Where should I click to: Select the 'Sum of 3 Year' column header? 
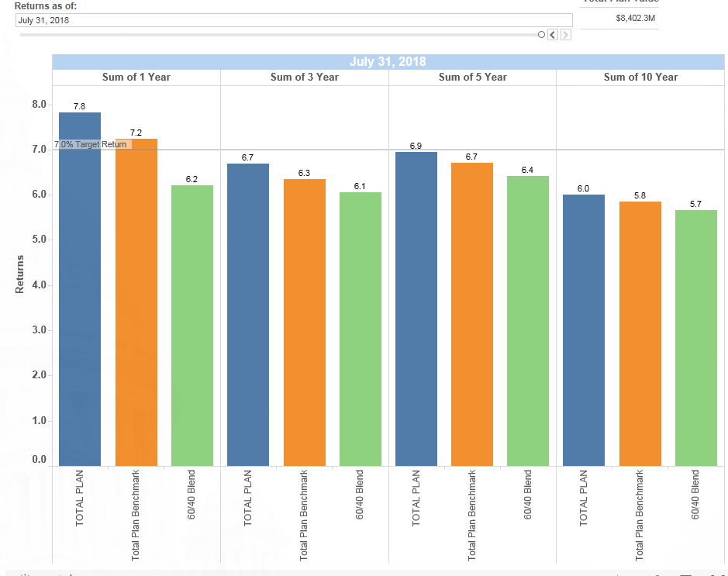(x=305, y=77)
